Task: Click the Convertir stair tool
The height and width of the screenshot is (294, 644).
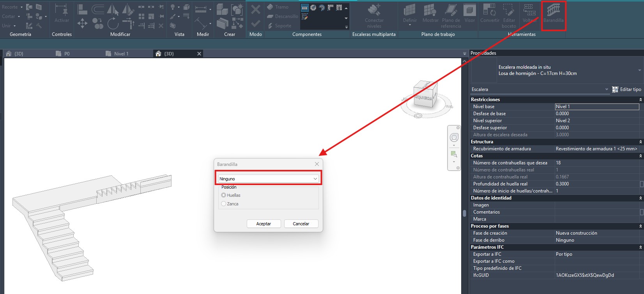Action: tap(490, 13)
